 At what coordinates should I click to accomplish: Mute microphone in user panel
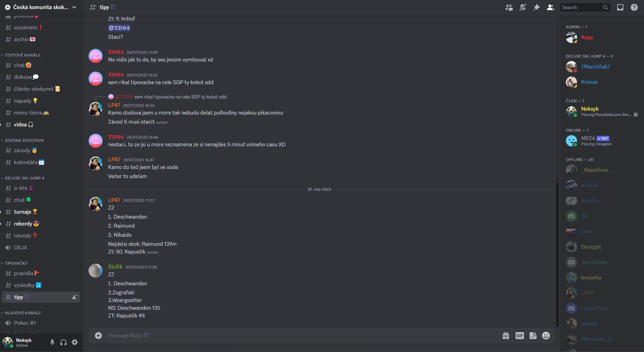[52, 342]
